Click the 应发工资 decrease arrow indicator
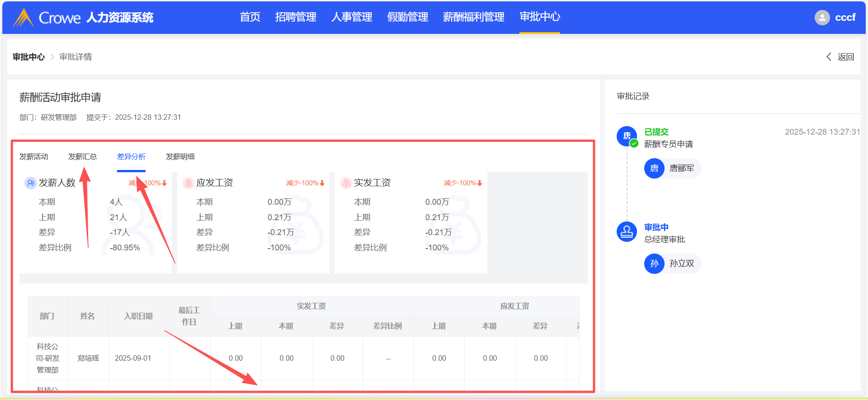Image resolution: width=868 pixels, height=400 pixels. click(x=322, y=183)
